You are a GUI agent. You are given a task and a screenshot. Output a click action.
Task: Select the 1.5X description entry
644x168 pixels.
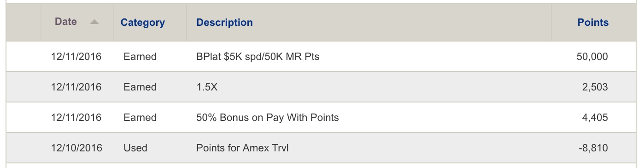tap(207, 87)
